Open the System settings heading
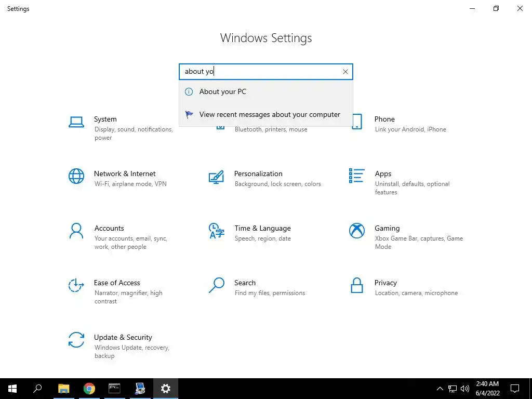Image resolution: width=532 pixels, height=399 pixels. pos(105,119)
